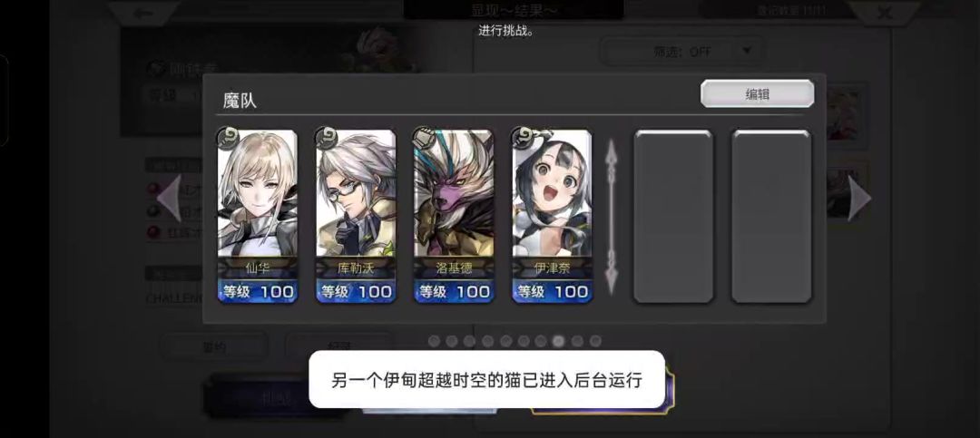Select the last page indicator dot

pos(595,341)
